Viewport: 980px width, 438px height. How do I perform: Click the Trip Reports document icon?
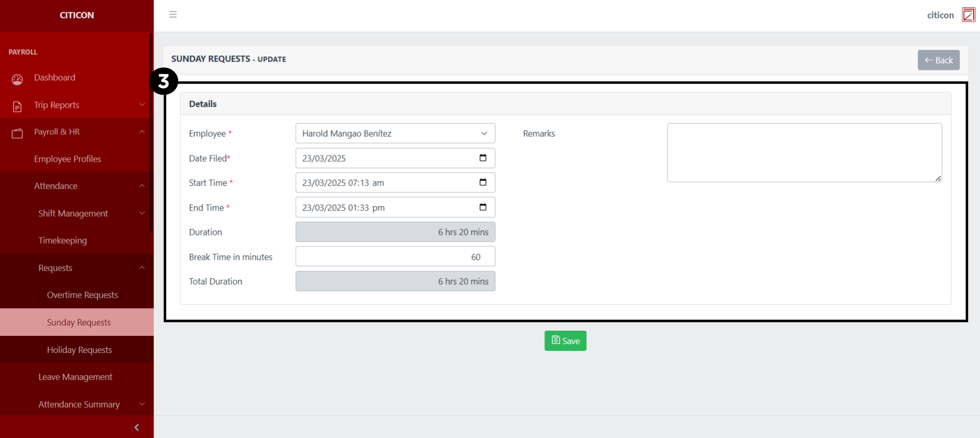17,106
